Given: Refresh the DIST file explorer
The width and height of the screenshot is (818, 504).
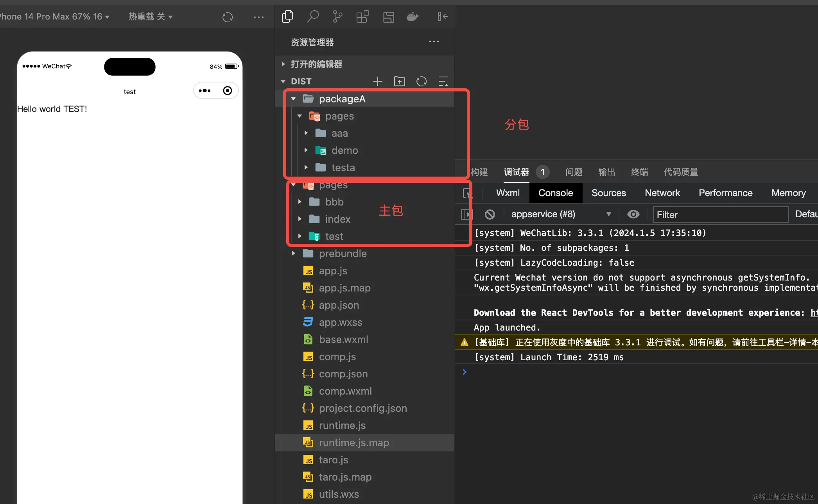Looking at the screenshot, I should 422,81.
